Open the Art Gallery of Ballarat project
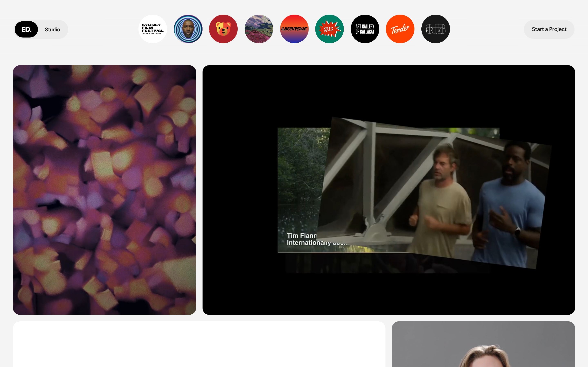The height and width of the screenshot is (367, 588). pos(365,29)
